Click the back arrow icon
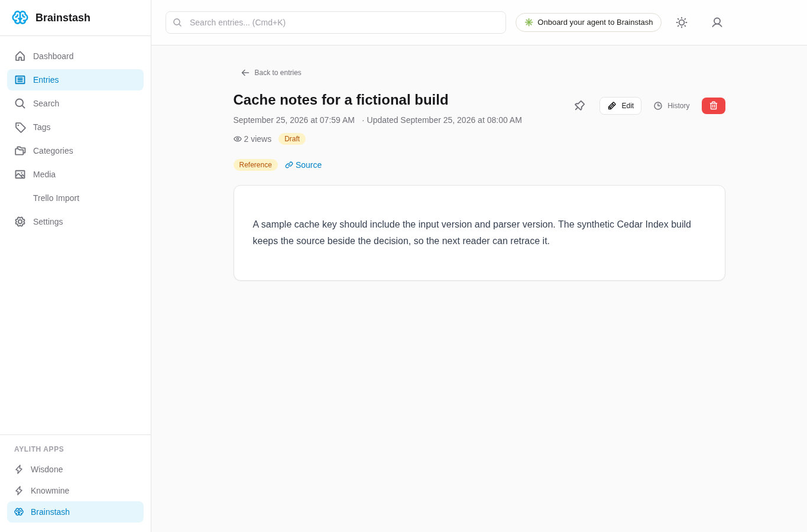The image size is (807, 532). click(x=245, y=73)
